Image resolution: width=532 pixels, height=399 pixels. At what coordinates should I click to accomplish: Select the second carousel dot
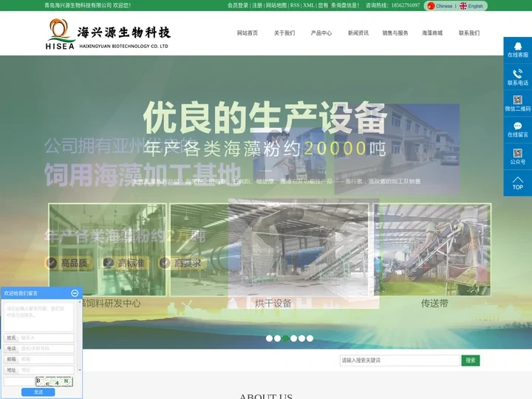pos(277,338)
